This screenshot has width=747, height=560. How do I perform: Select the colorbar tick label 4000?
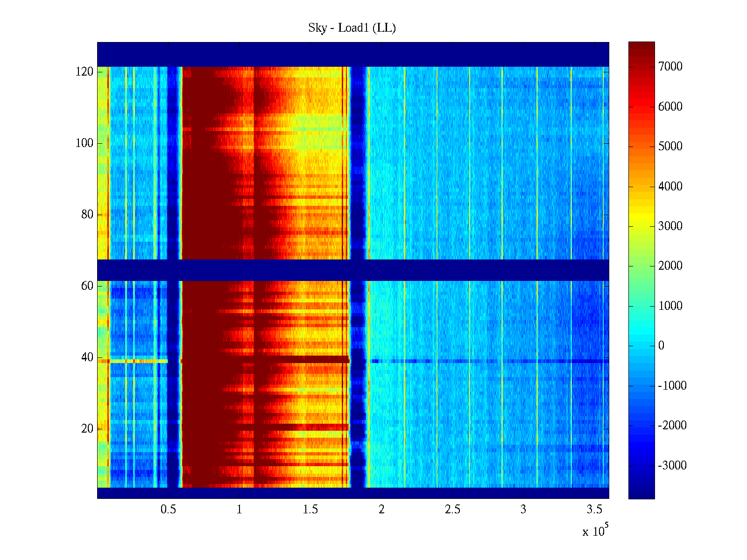(x=670, y=186)
